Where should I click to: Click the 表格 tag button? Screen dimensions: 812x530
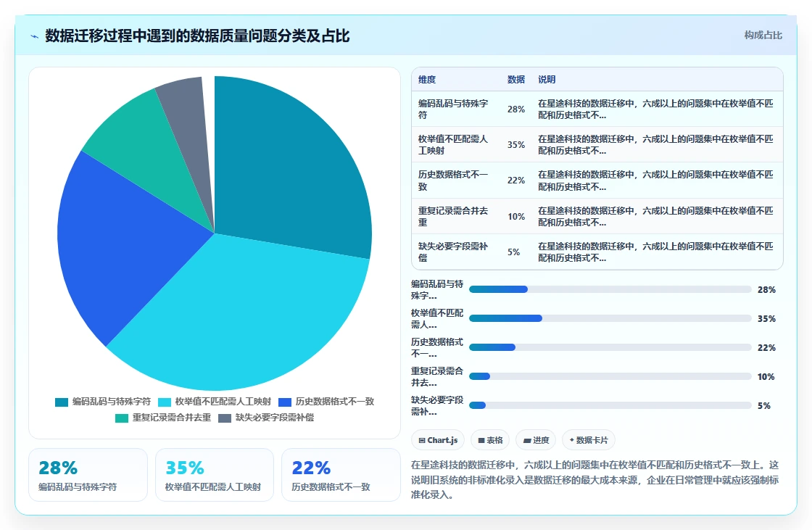490,440
